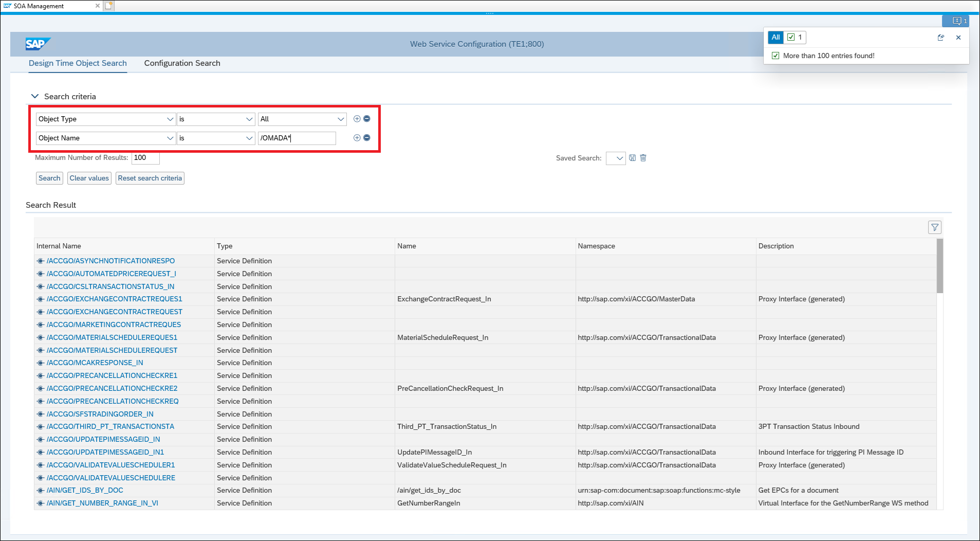This screenshot has width=980, height=541.
Task: Remove the Object Name criterion row
Action: point(367,138)
